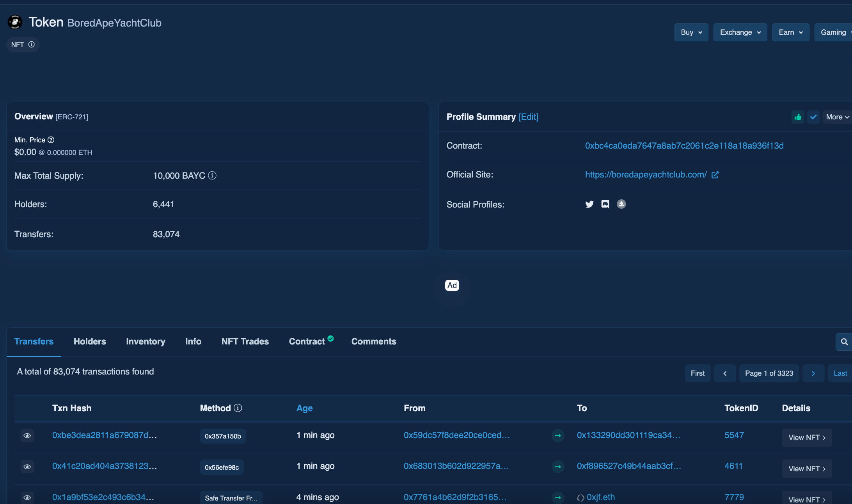Expand the More dropdown in Profile Summary
The height and width of the screenshot is (504, 852).
[x=837, y=117]
